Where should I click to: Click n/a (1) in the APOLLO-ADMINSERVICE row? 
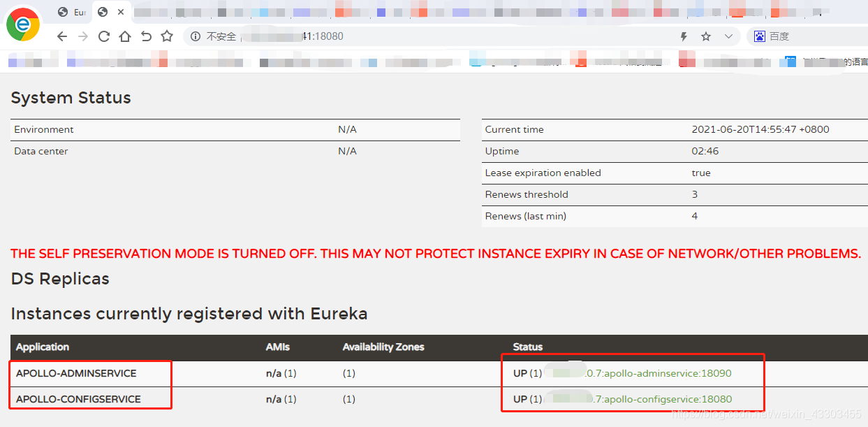point(281,373)
